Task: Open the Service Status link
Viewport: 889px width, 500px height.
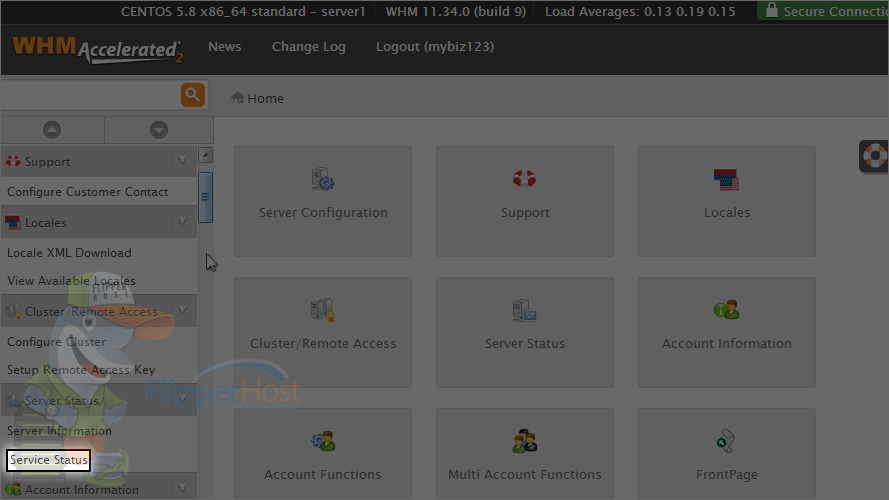Action: pos(48,460)
